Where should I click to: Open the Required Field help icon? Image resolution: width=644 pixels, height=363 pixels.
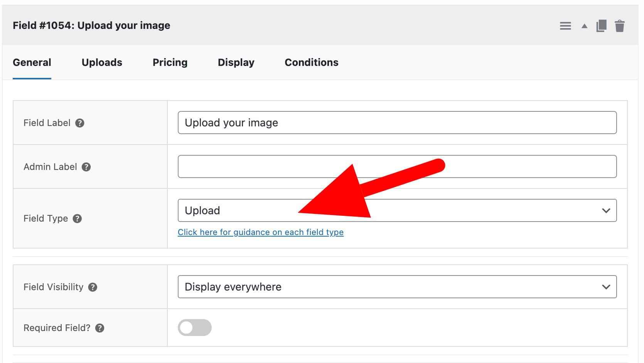(100, 328)
